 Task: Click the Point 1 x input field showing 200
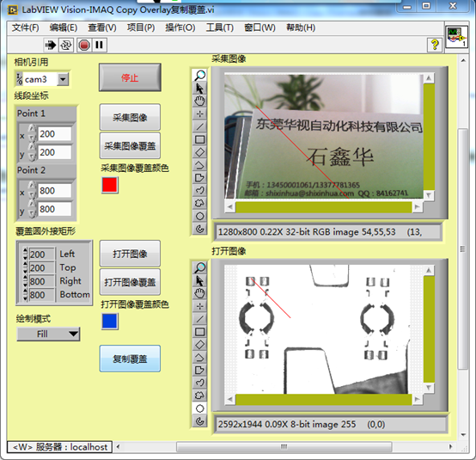point(55,133)
